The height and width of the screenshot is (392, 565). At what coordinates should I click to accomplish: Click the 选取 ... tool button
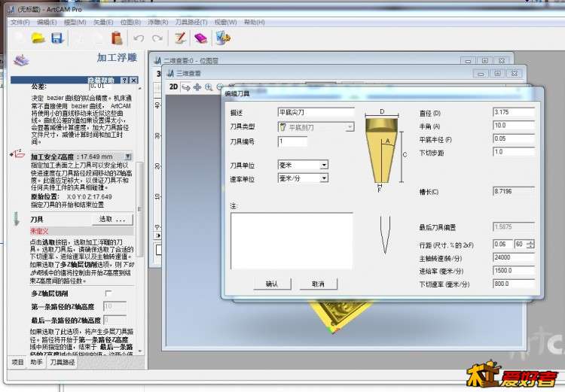[x=112, y=219]
